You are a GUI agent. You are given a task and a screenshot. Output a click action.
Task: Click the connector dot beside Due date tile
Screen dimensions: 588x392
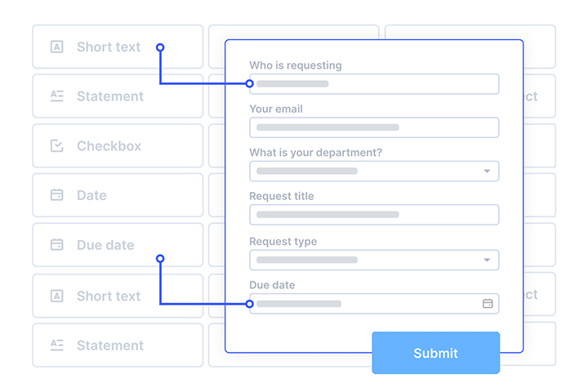pyautogui.click(x=160, y=258)
